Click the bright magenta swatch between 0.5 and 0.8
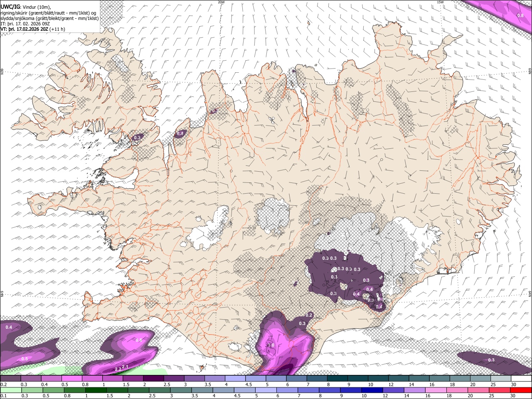The height and width of the screenshot is (399, 532). point(71,379)
